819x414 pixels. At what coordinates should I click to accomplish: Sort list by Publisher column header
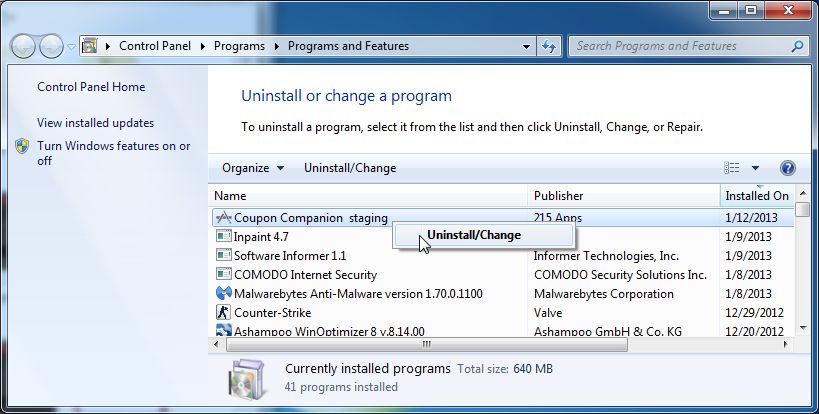pos(624,196)
